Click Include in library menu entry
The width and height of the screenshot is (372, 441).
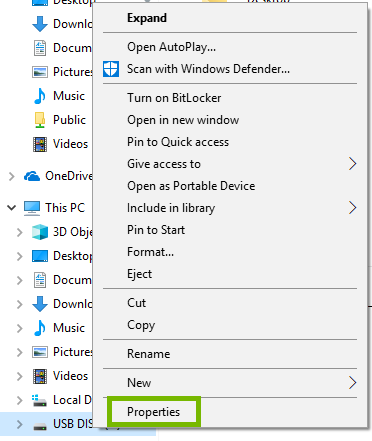(x=230, y=208)
